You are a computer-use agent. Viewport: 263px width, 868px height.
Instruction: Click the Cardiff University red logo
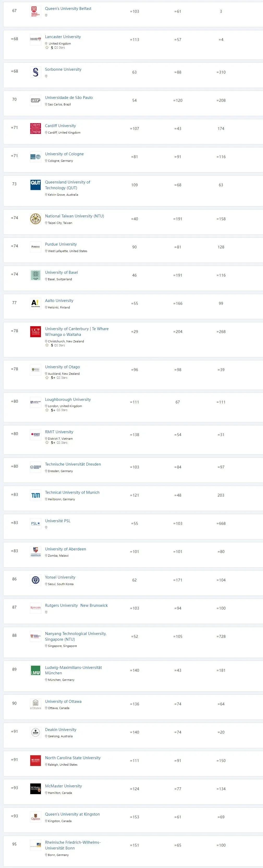coord(35,128)
